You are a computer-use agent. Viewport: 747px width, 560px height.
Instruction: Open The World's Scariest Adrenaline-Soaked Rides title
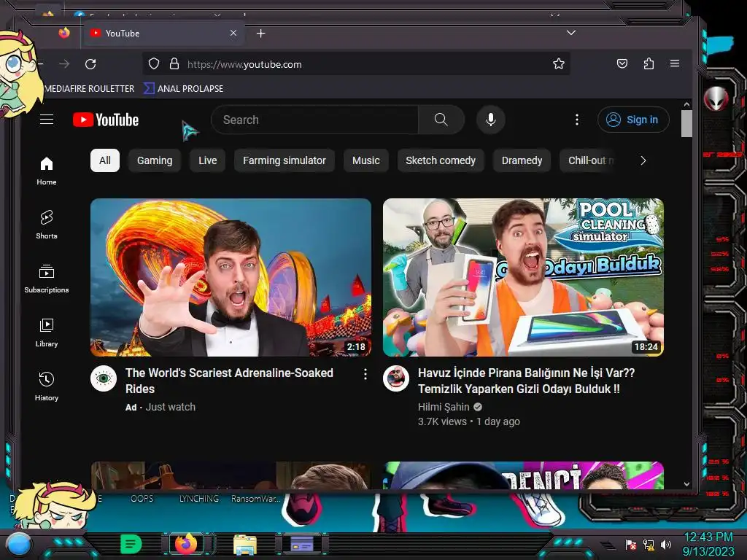pyautogui.click(x=229, y=381)
